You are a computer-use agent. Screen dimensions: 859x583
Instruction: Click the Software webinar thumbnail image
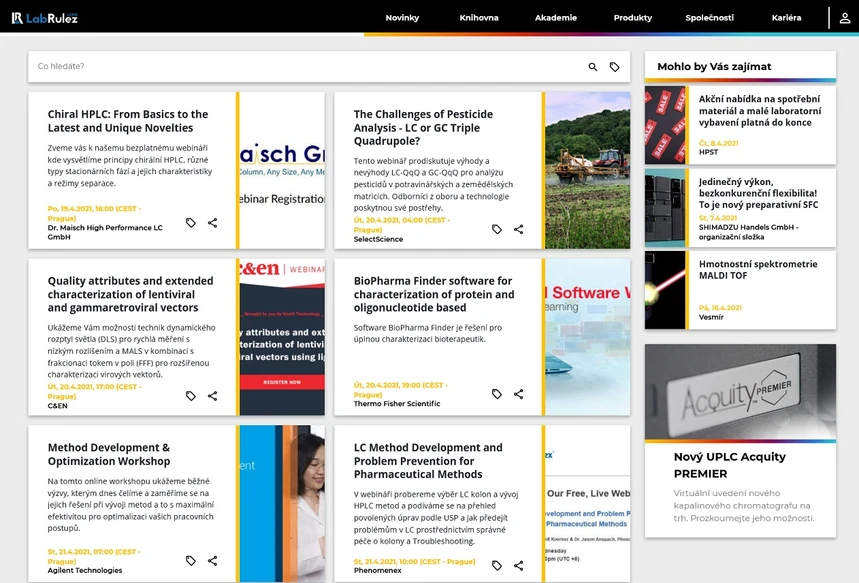[588, 337]
